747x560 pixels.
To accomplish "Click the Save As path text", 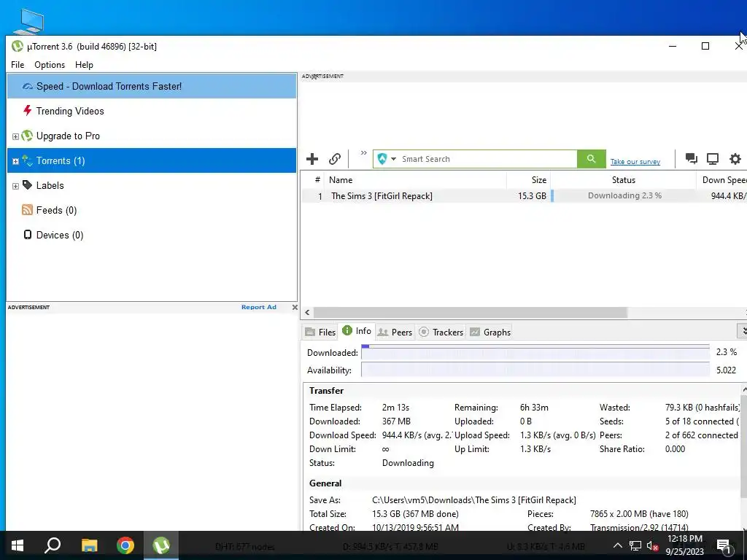I will tap(474, 500).
